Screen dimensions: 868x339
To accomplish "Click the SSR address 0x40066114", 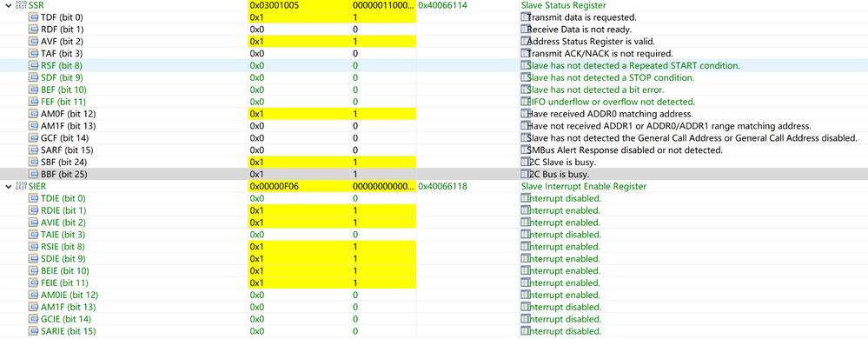I will [x=443, y=5].
